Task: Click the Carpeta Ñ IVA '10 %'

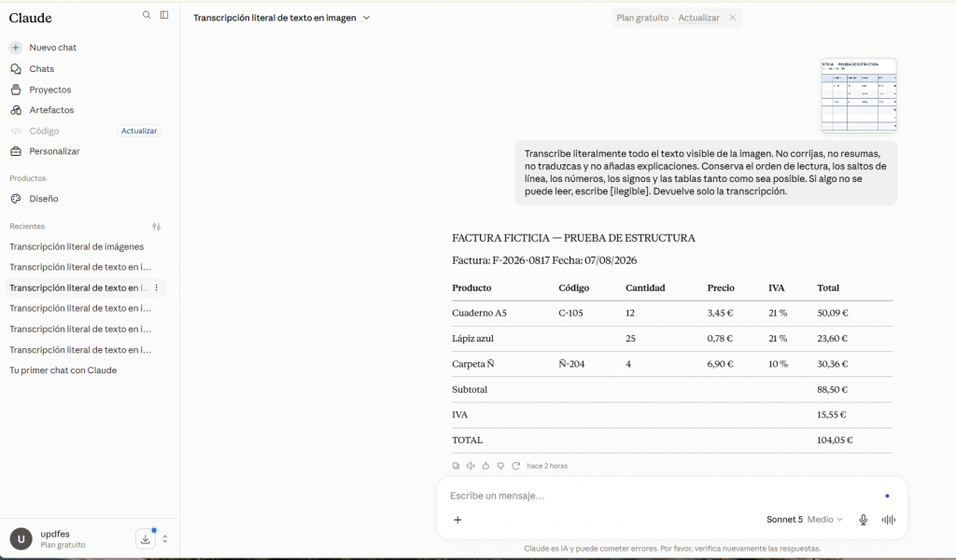Action: 778,364
